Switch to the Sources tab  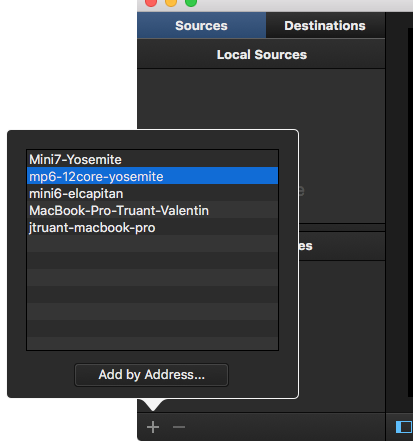coord(201,26)
